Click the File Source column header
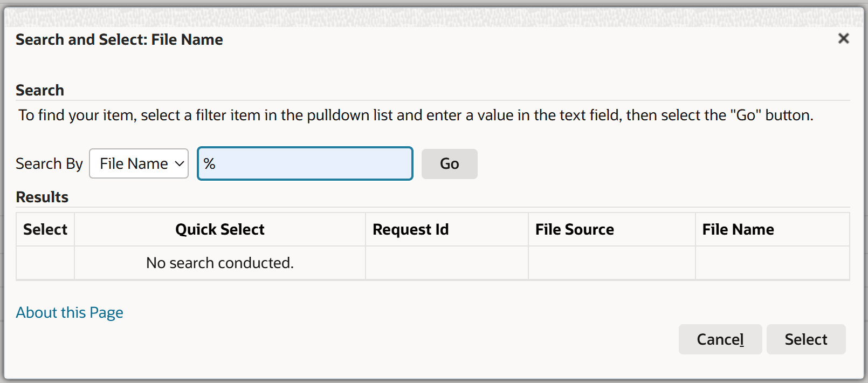The image size is (868, 383). point(575,230)
